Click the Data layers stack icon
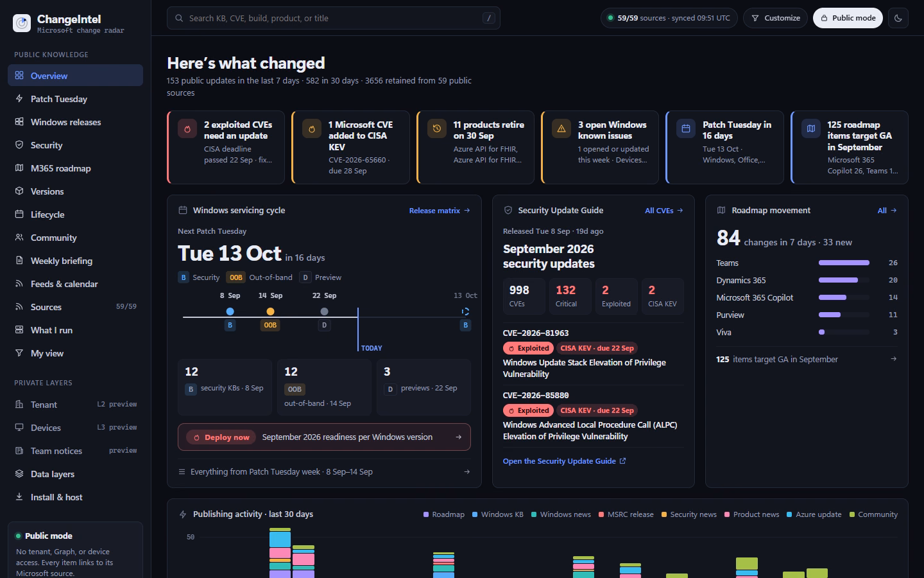The width and height of the screenshot is (924, 578). pos(19,474)
